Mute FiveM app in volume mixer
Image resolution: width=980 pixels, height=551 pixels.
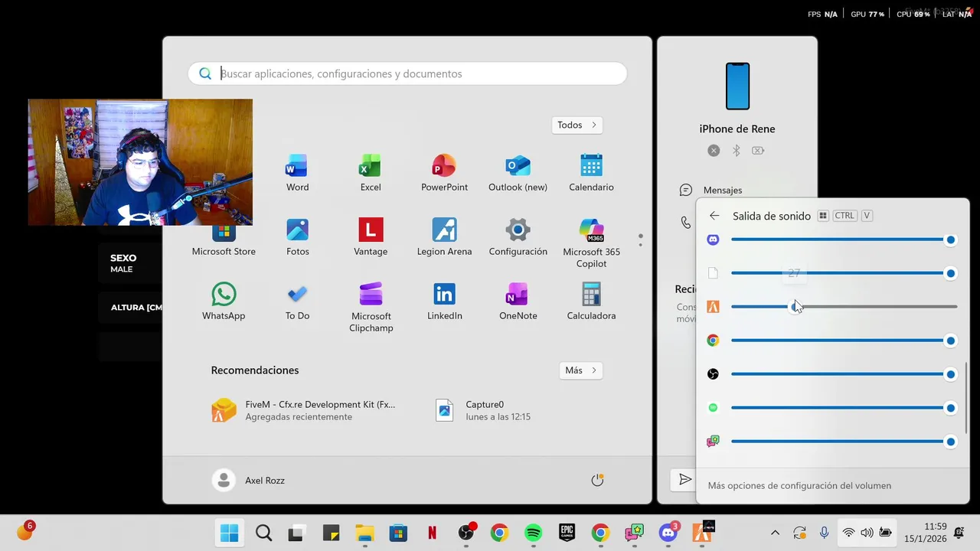pyautogui.click(x=713, y=307)
